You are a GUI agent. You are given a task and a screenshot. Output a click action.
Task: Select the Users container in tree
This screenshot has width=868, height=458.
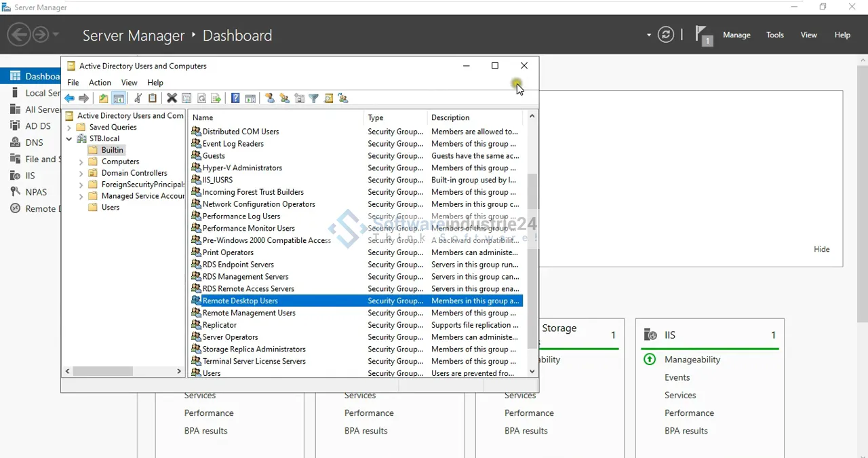click(x=111, y=207)
